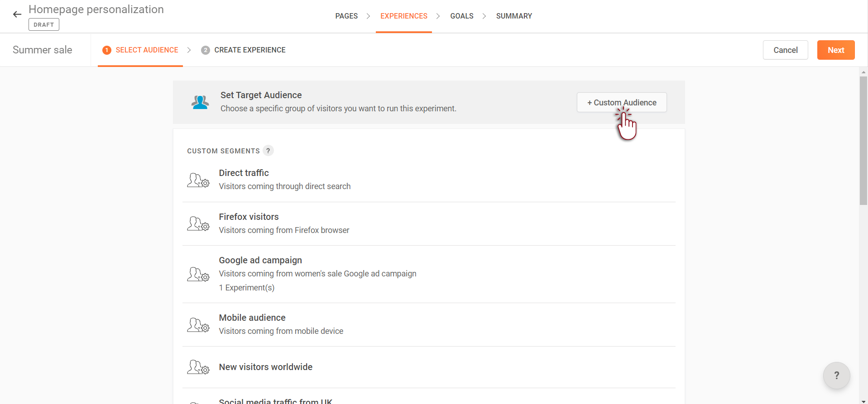Click the vertical scrollbar thumb
The height and width of the screenshot is (404, 868).
[x=863, y=140]
